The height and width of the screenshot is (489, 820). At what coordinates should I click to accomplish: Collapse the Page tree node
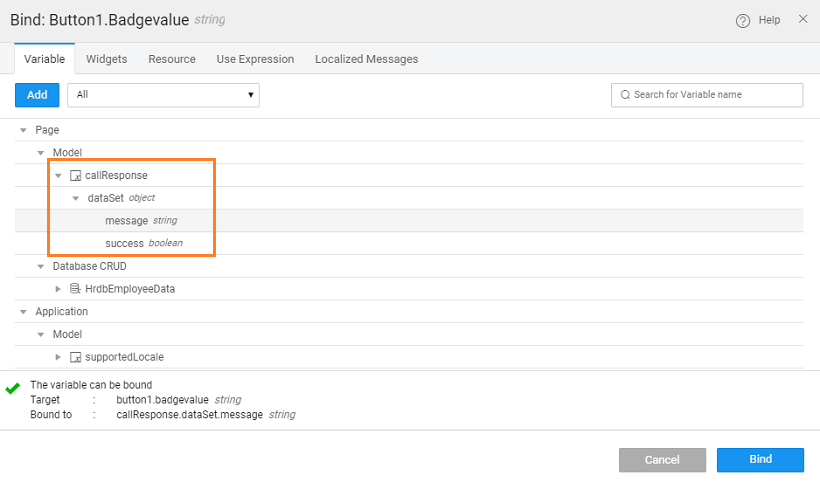[23, 130]
